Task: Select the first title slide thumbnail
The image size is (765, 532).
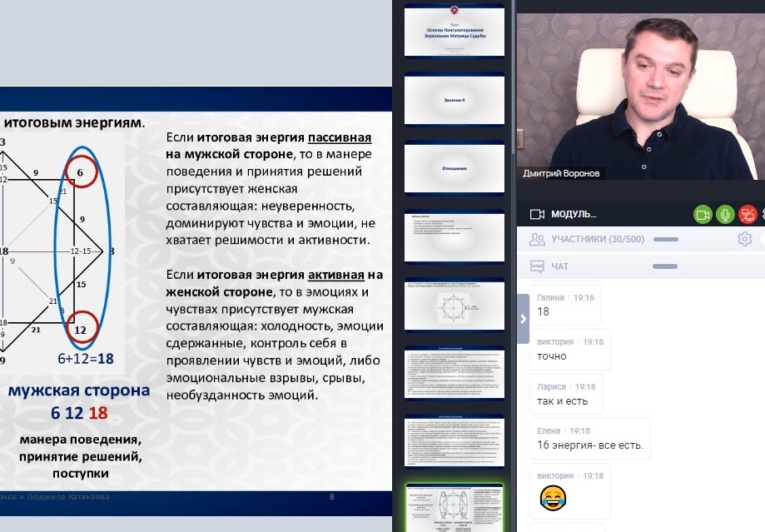Action: 455,31
